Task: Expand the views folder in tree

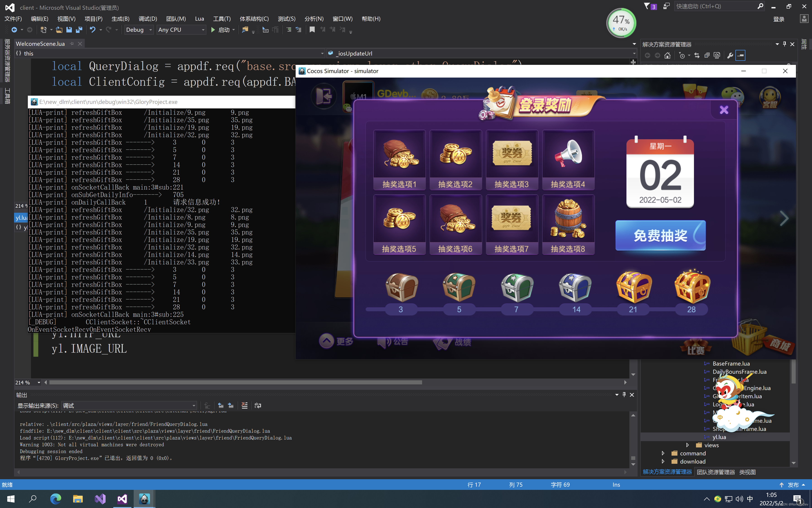Action: 687,445
